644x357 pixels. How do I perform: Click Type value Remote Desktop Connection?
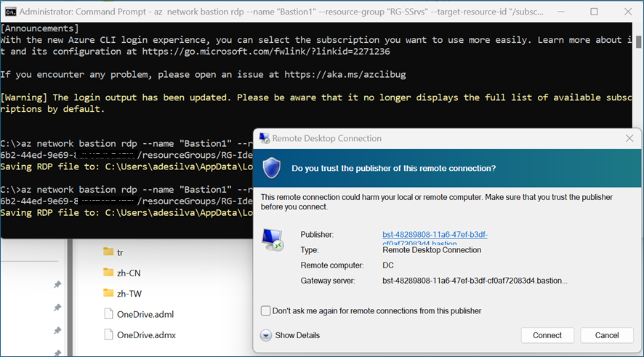[432, 250]
